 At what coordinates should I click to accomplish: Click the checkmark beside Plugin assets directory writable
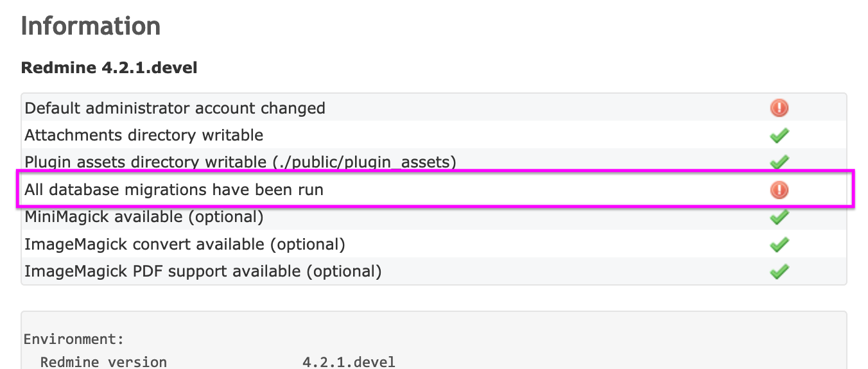779,162
